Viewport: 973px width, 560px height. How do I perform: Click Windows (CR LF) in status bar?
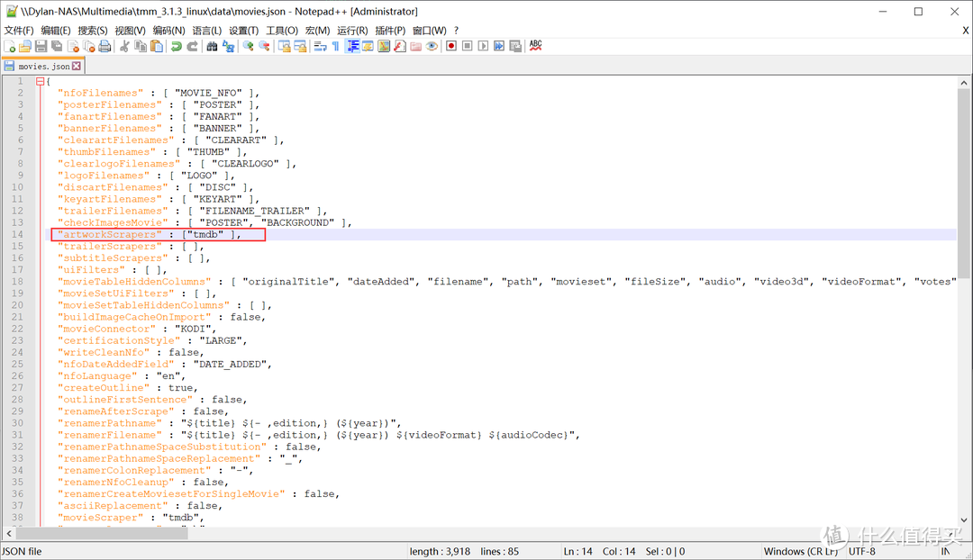pos(801,551)
